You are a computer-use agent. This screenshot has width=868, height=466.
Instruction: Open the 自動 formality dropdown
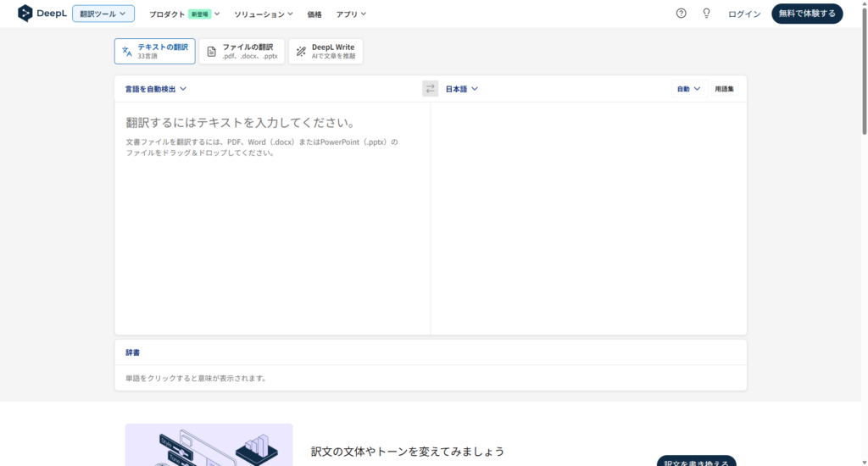coord(688,89)
